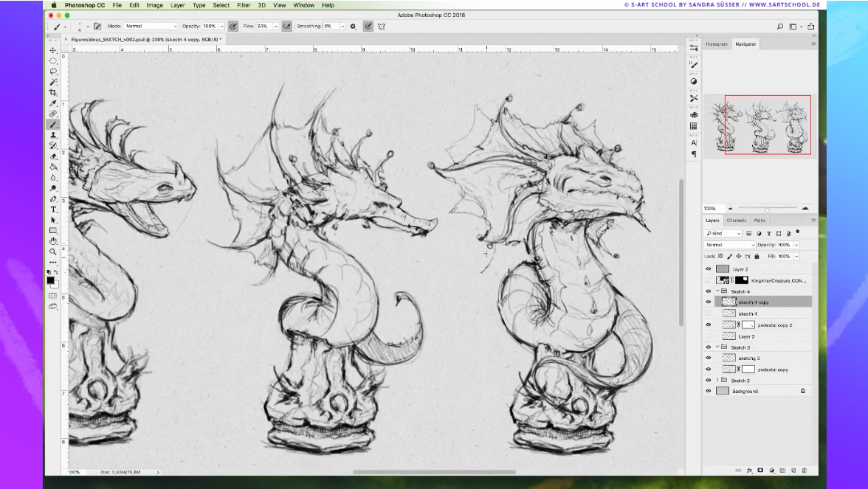Open the brush Mode dropdown
The image size is (868, 489).
click(151, 26)
